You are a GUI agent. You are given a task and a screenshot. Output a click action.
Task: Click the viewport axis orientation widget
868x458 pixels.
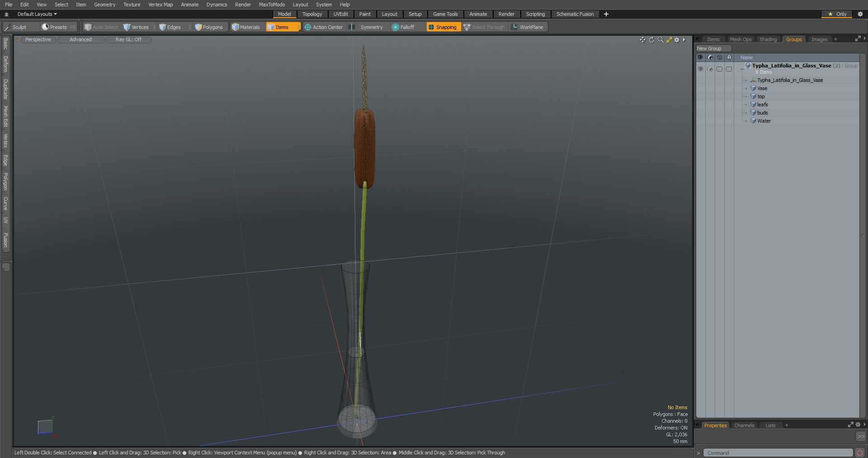point(46,427)
